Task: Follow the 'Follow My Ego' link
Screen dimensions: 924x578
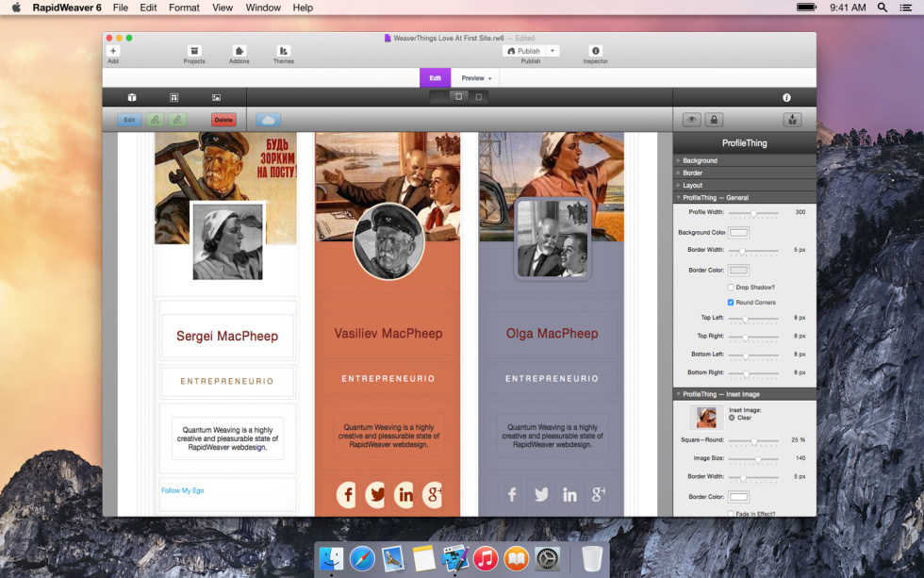Action: tap(182, 490)
